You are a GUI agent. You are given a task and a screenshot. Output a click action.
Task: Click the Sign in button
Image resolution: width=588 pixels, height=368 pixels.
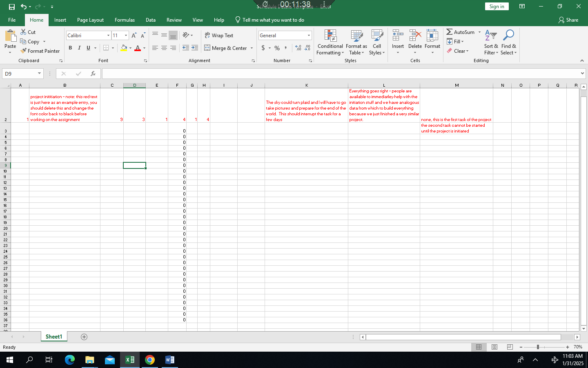pyautogui.click(x=497, y=6)
